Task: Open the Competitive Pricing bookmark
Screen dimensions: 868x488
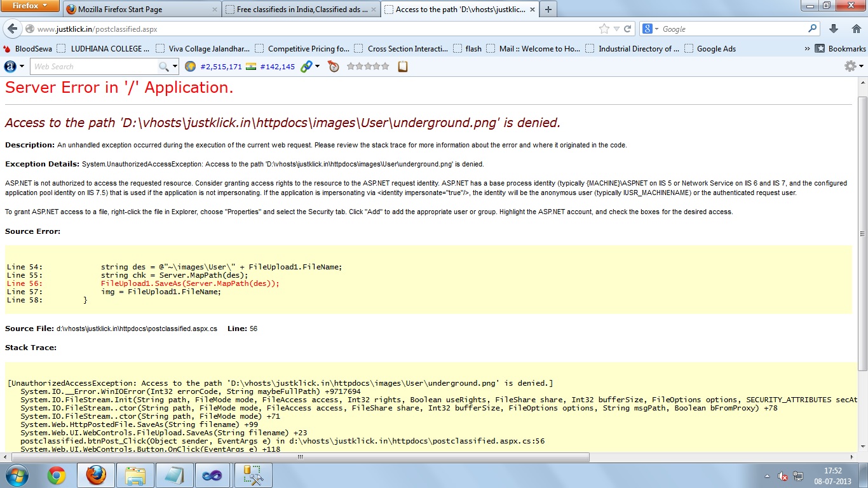Action: 302,48
